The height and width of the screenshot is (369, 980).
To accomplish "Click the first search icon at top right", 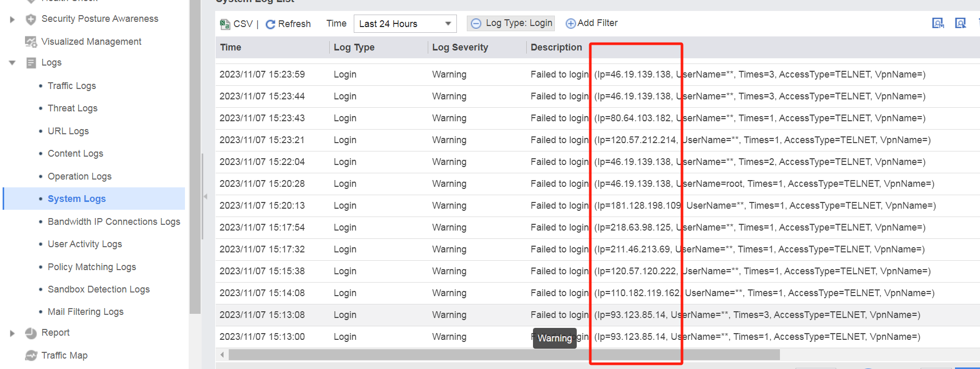I will [938, 23].
